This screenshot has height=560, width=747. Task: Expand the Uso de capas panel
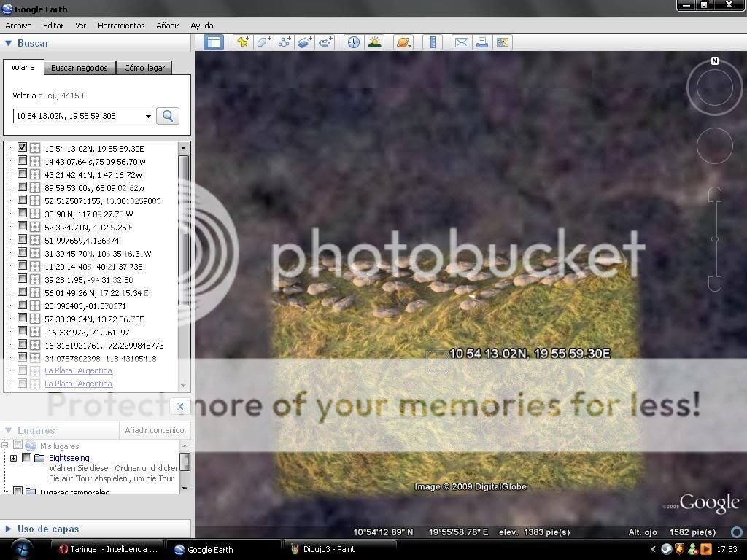pyautogui.click(x=8, y=529)
